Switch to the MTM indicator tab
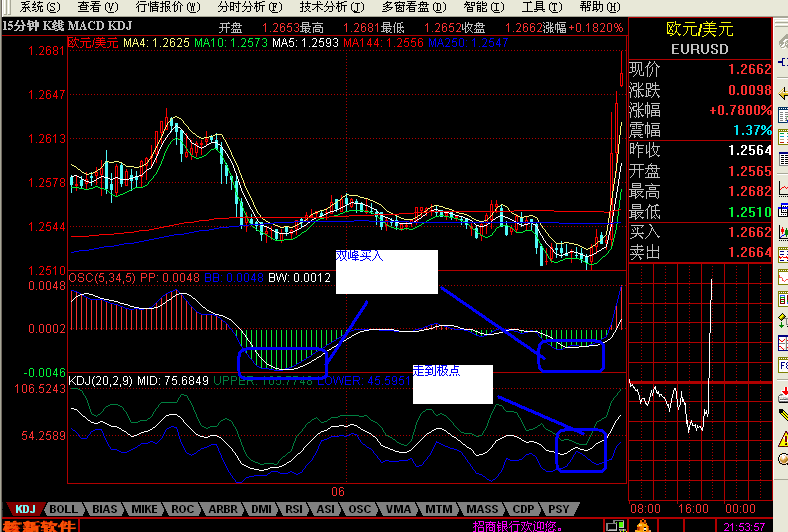 439,509
